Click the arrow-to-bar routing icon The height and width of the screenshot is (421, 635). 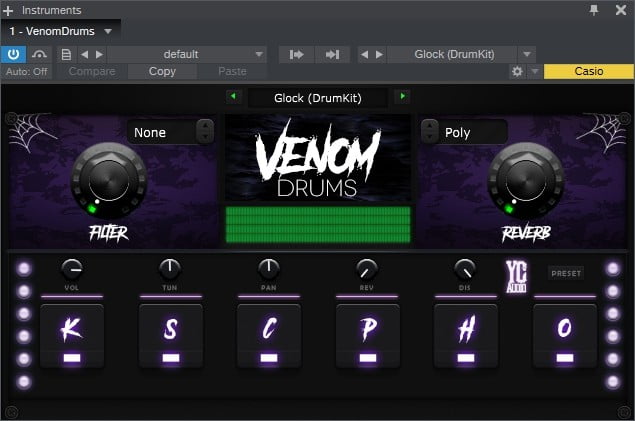pyautogui.click(x=332, y=54)
